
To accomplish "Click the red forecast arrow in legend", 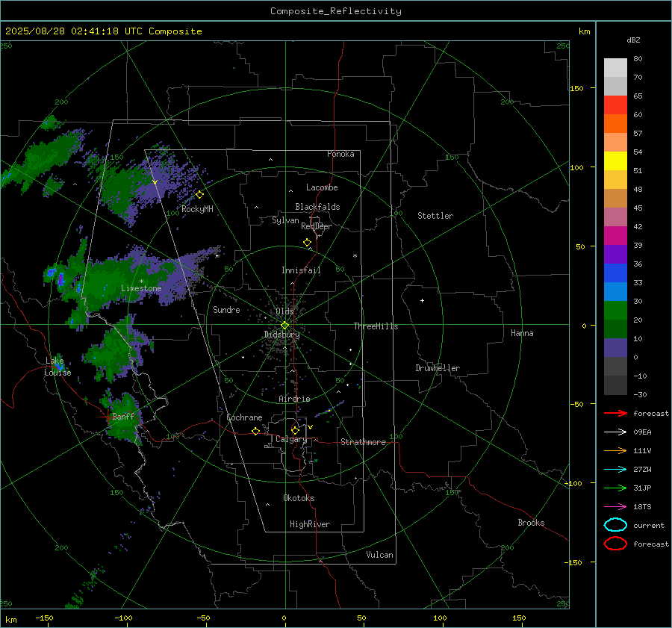I will click(615, 413).
